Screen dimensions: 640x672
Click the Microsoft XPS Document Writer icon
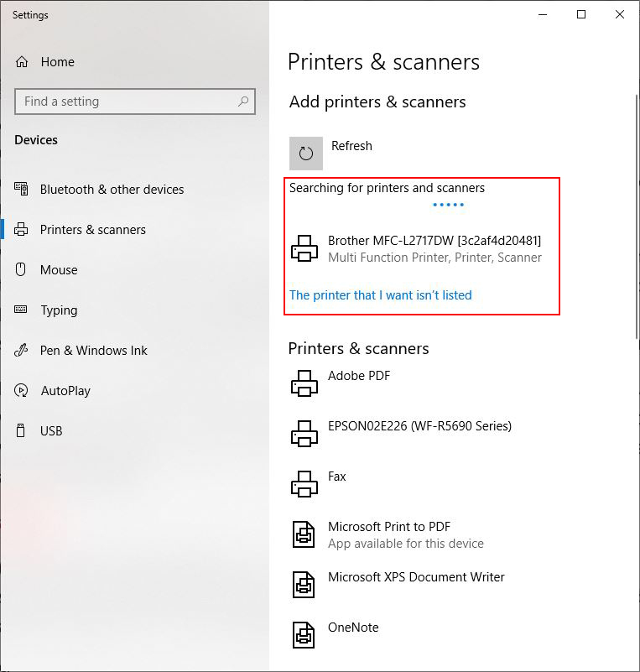pyautogui.click(x=304, y=585)
